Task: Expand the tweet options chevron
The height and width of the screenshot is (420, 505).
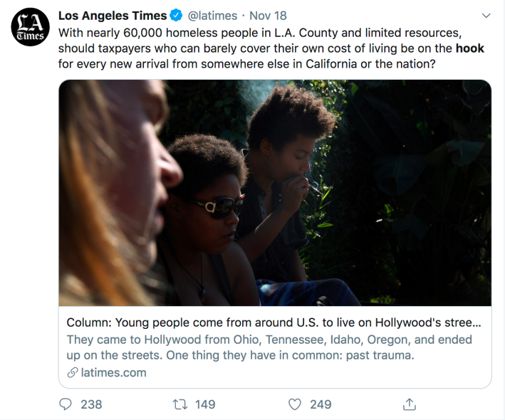Action: tap(486, 16)
